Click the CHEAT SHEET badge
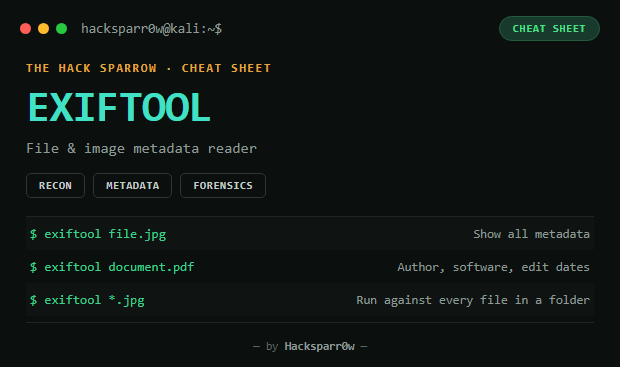 coord(549,28)
